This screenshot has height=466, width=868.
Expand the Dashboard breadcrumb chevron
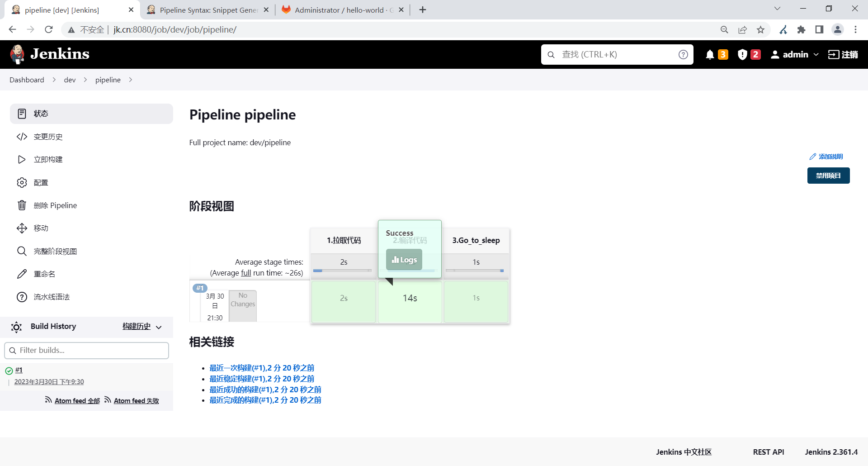[54, 80]
